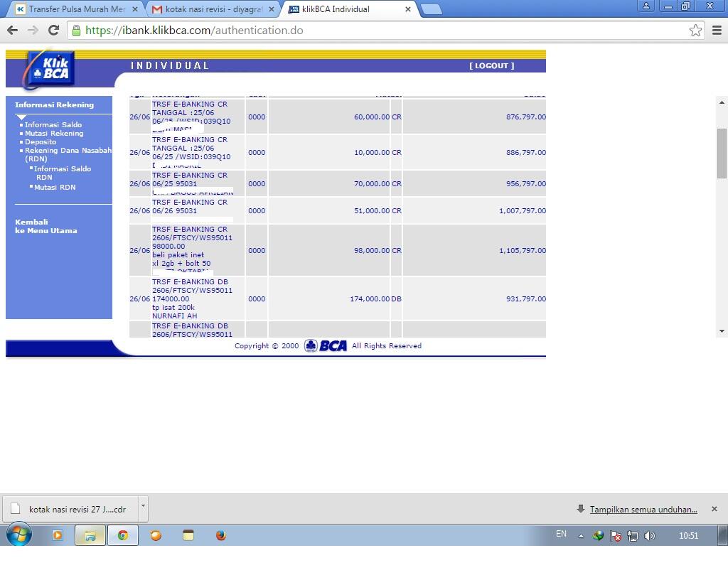The width and height of the screenshot is (728, 575).
Task: Click Tampilkan semua unduhan link
Action: tap(643, 510)
